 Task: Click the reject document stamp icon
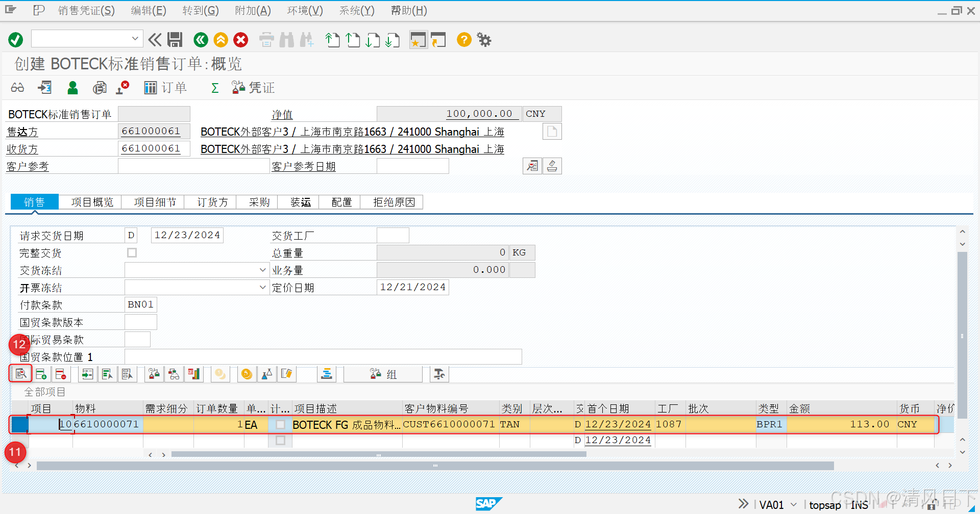[x=122, y=88]
